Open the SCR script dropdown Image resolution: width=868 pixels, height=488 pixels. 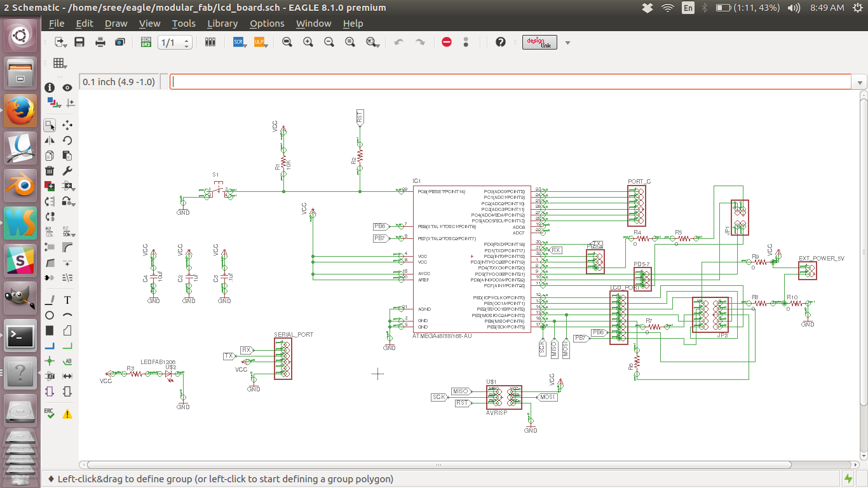click(x=240, y=42)
